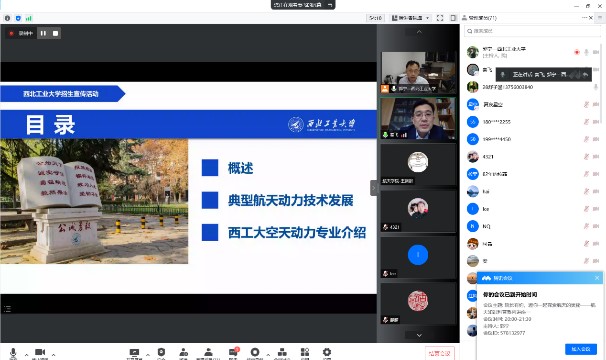The image size is (606, 360).
Task: Expand microphone options arrow
Action: click(26, 354)
